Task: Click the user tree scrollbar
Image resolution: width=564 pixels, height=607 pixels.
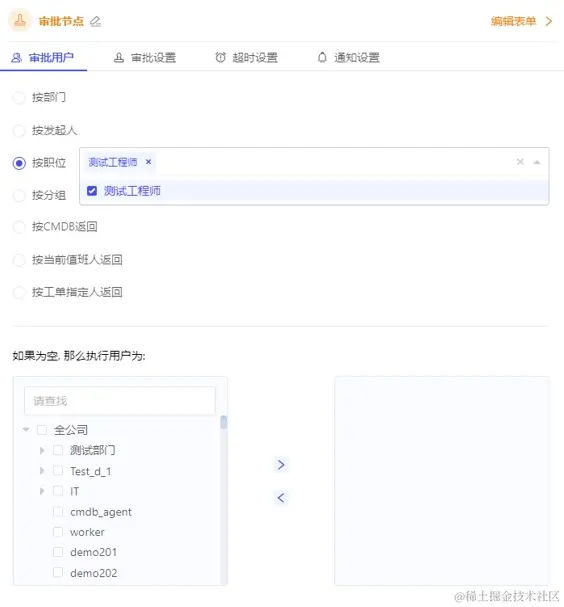Action: coord(224,422)
